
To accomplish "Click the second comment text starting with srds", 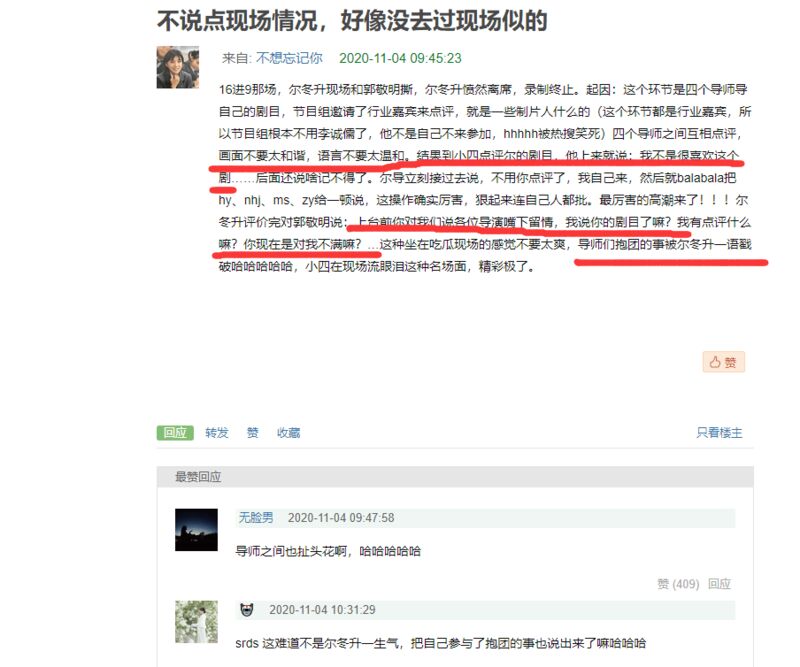I will (440, 643).
